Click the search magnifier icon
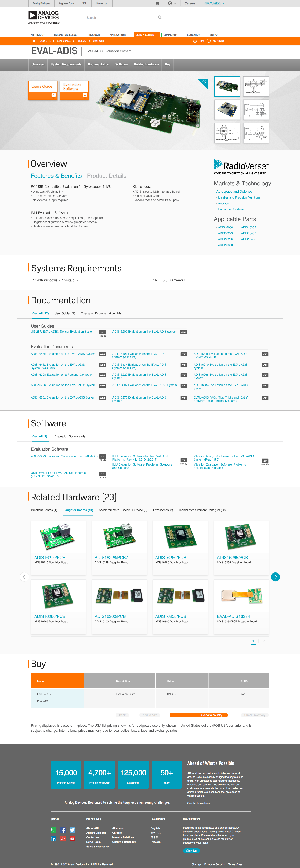This screenshot has width=300, height=868. 160,17
